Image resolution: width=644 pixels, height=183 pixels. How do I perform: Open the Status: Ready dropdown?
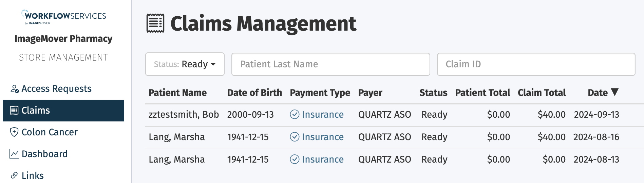(185, 64)
